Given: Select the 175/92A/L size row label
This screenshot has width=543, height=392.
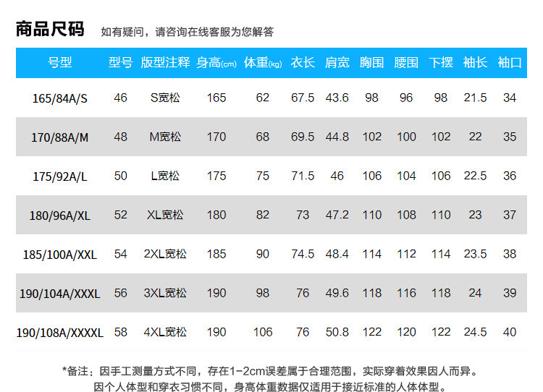Looking at the screenshot, I should [x=60, y=176].
